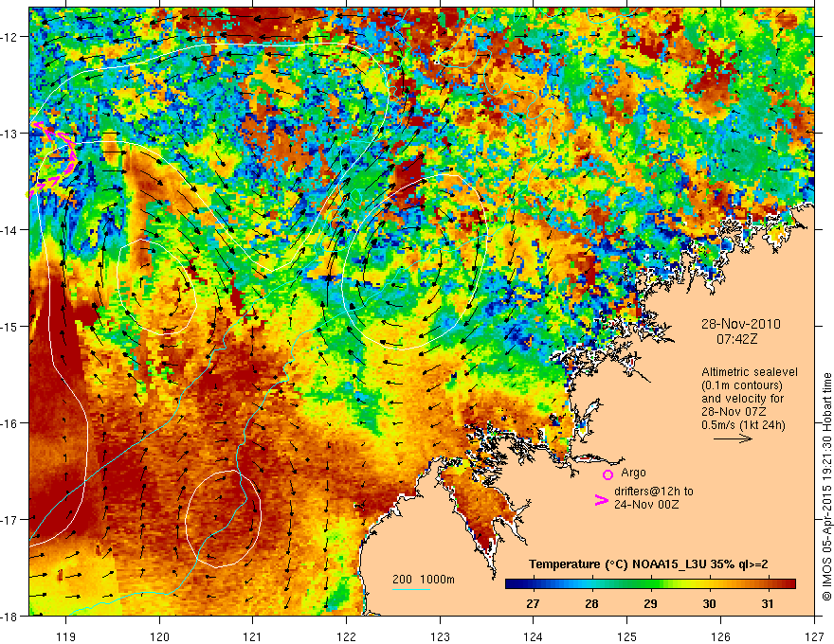Viewport: 834px width, 644px height.
Task: Click the '0.5m/s (1kt 24h)' text
Action: tap(743, 424)
